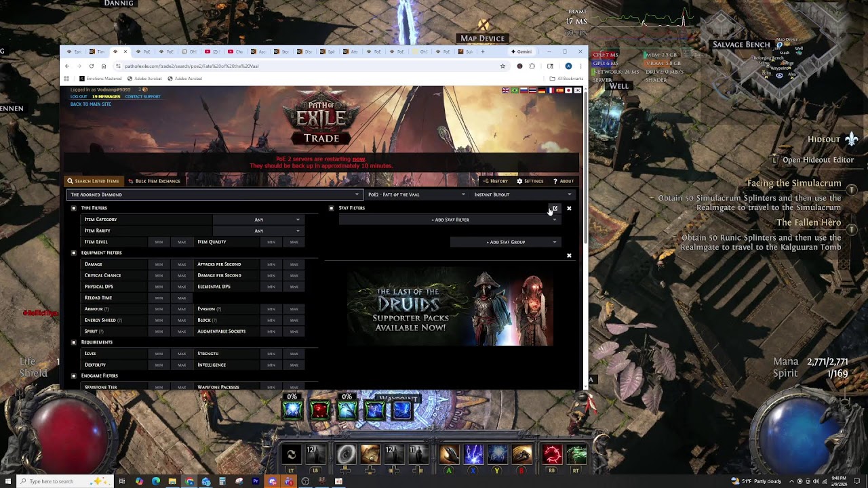Click the Armour help question mark
Viewport: 868px width, 488px height.
(x=106, y=309)
